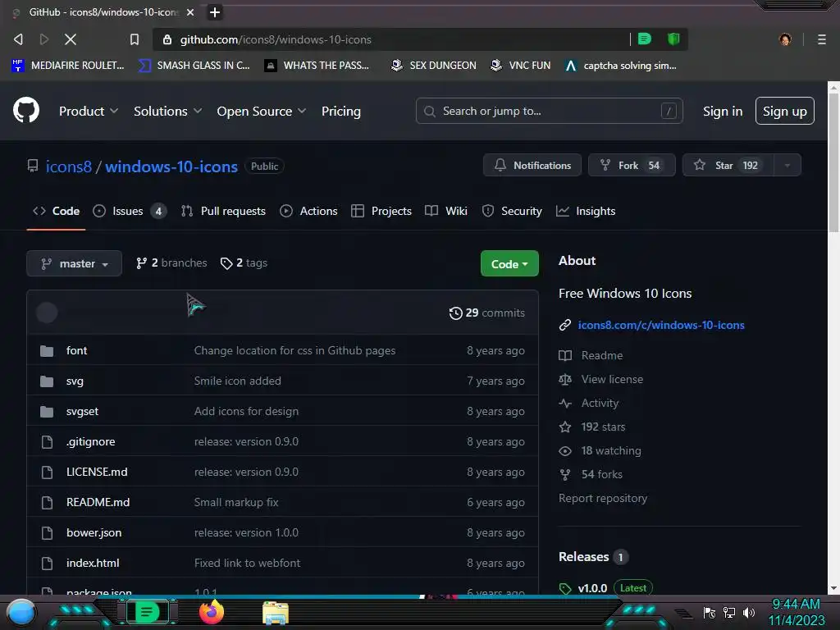Open the Projects tab

381,211
